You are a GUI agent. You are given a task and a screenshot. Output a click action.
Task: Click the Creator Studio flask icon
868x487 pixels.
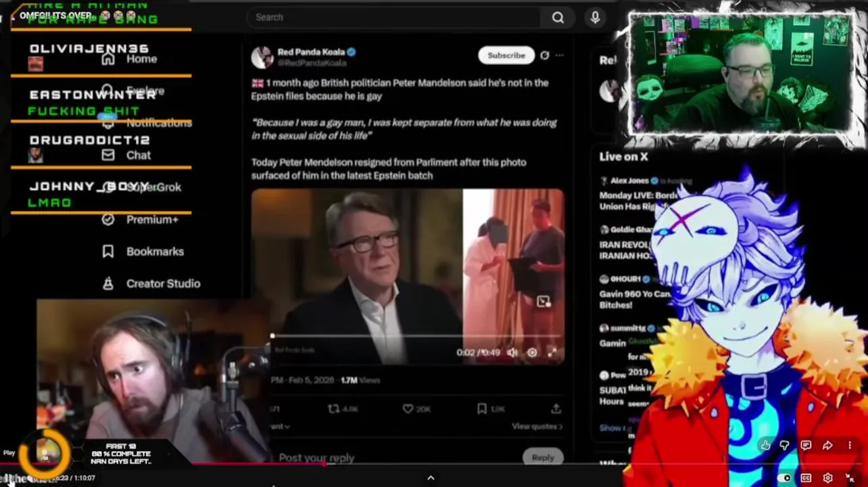pyautogui.click(x=108, y=283)
